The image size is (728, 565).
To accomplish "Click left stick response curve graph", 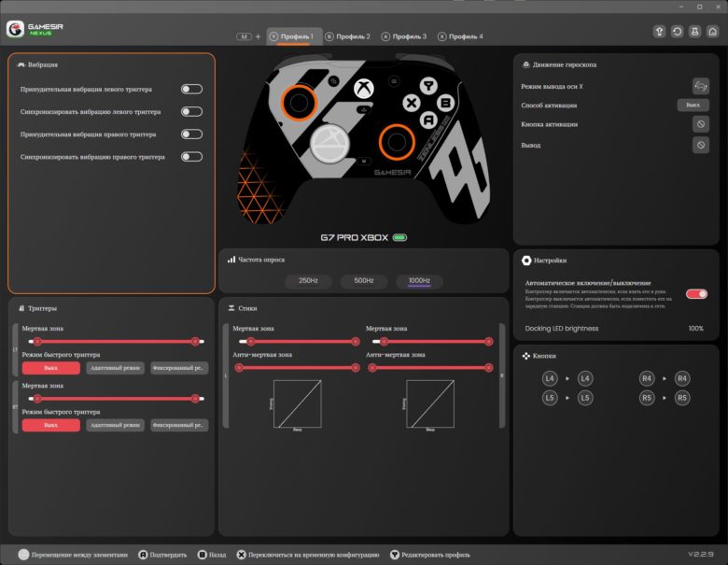I will 297,403.
